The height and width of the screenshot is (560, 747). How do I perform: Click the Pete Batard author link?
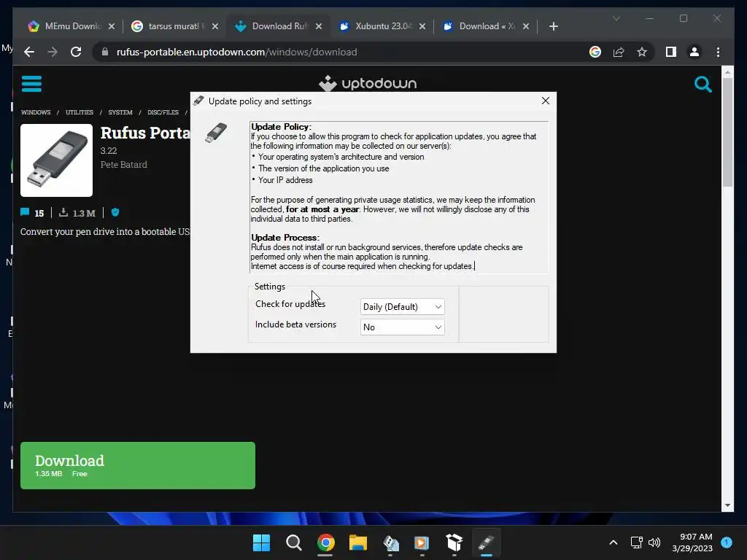[123, 164]
